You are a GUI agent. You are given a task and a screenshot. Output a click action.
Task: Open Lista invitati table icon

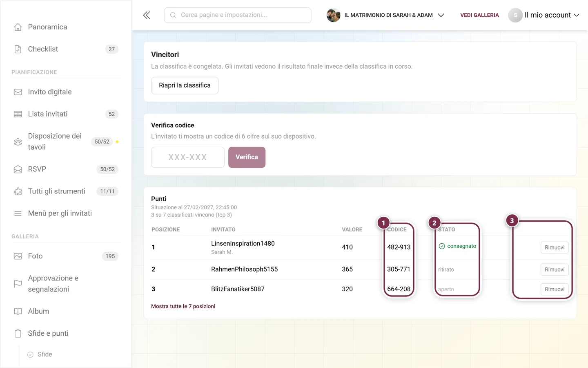click(18, 114)
